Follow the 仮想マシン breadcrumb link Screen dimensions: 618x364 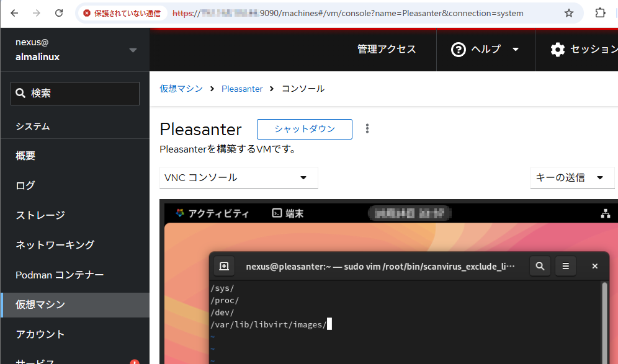(181, 89)
